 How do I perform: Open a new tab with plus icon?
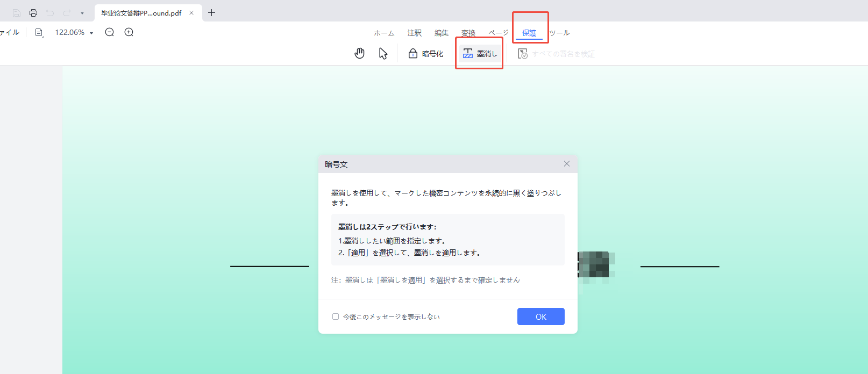211,13
